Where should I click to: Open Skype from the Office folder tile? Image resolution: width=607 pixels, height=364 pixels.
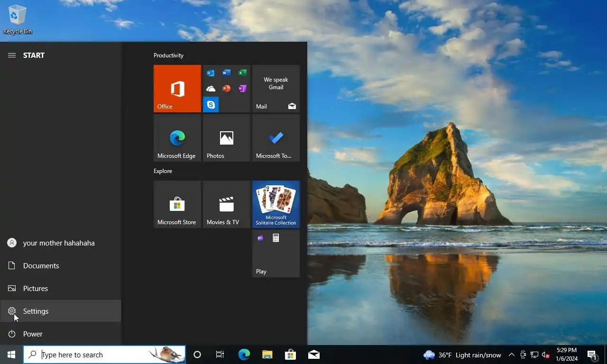[211, 105]
